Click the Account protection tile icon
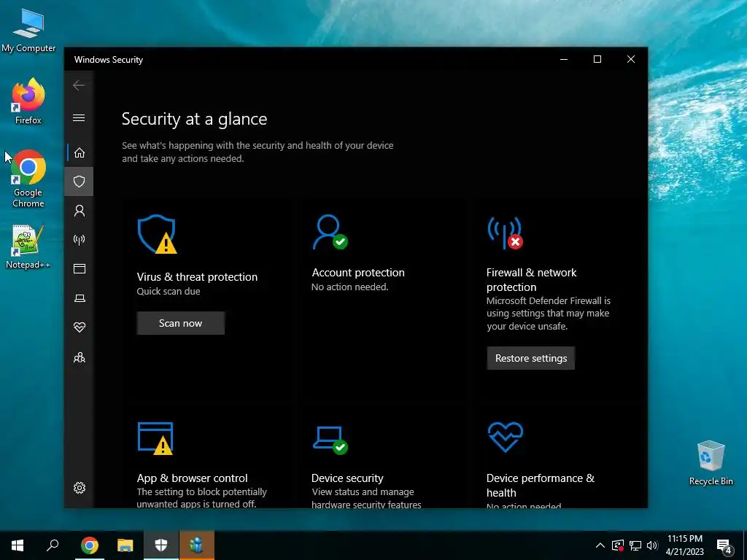This screenshot has width=747, height=560. click(330, 232)
